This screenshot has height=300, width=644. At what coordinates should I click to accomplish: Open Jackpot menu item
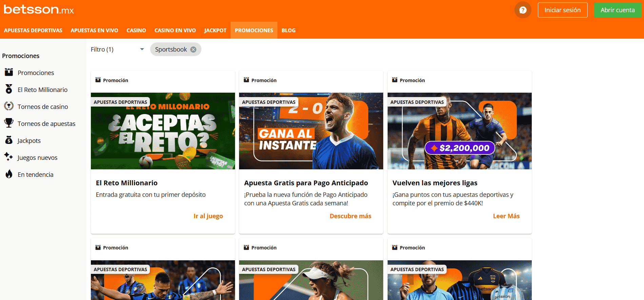pyautogui.click(x=215, y=30)
